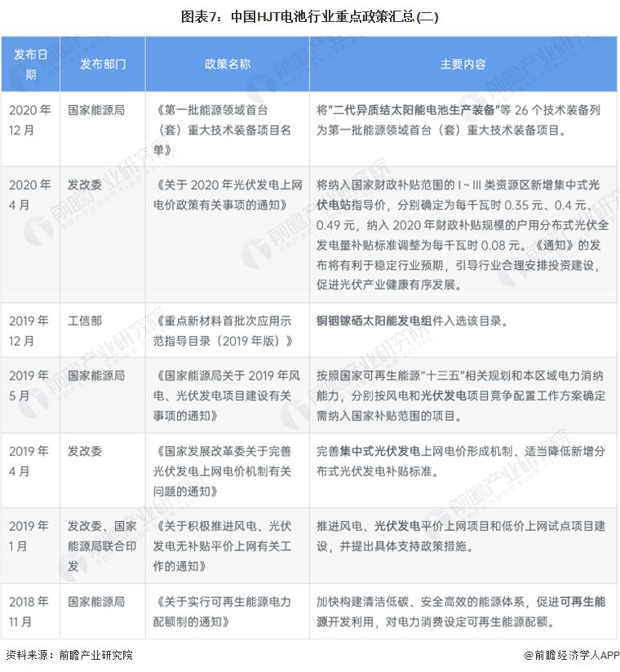Click the 发布日期 column header

tap(30, 64)
